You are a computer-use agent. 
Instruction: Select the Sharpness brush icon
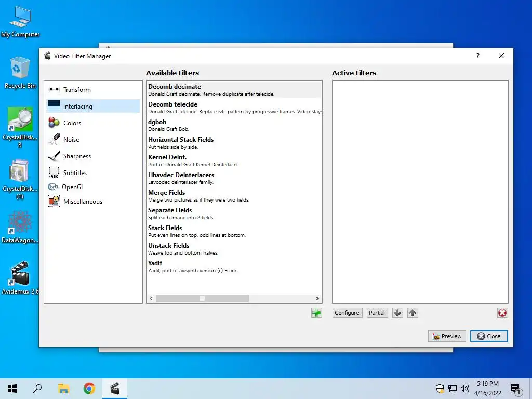pyautogui.click(x=54, y=156)
